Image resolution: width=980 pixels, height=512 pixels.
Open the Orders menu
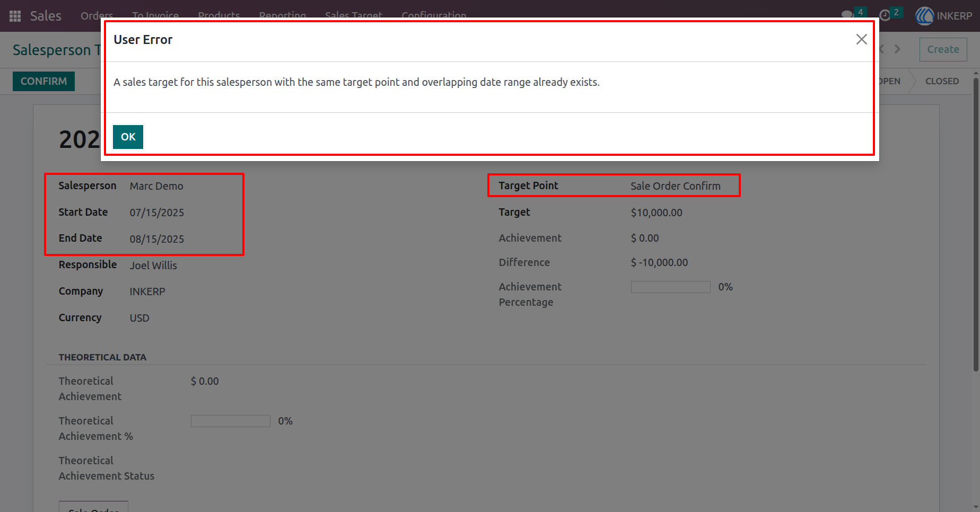97,16
